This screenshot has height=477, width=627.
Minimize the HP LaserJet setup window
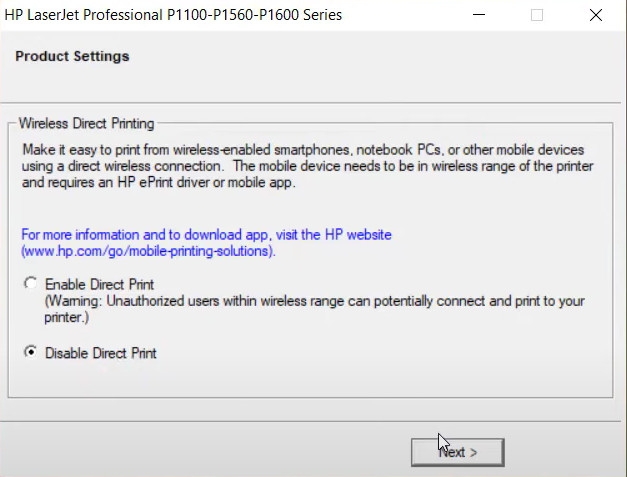pos(479,15)
